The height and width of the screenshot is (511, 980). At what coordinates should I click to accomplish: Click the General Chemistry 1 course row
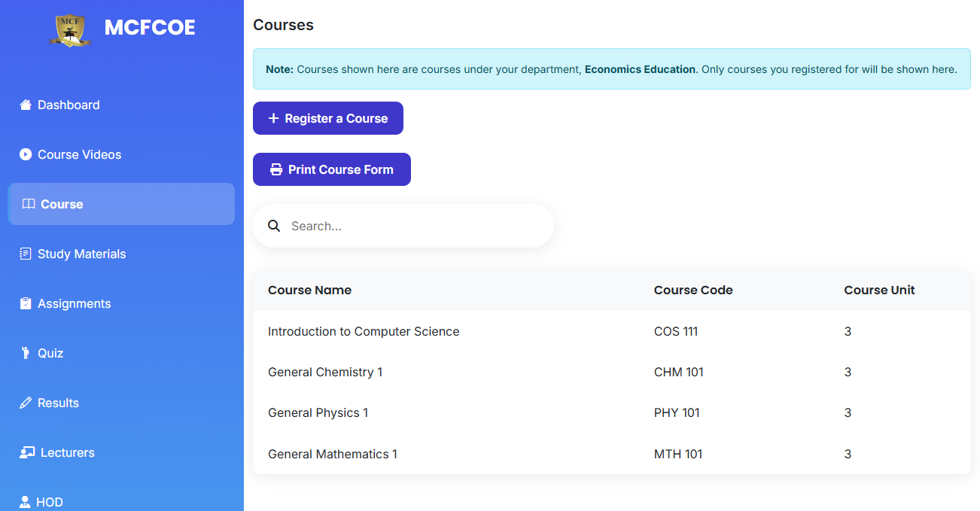(325, 372)
